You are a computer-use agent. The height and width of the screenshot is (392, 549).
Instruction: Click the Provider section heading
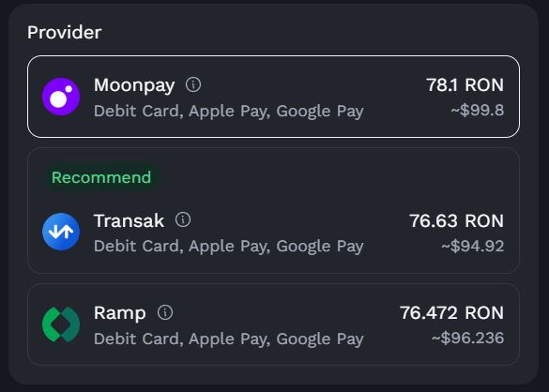click(x=65, y=33)
